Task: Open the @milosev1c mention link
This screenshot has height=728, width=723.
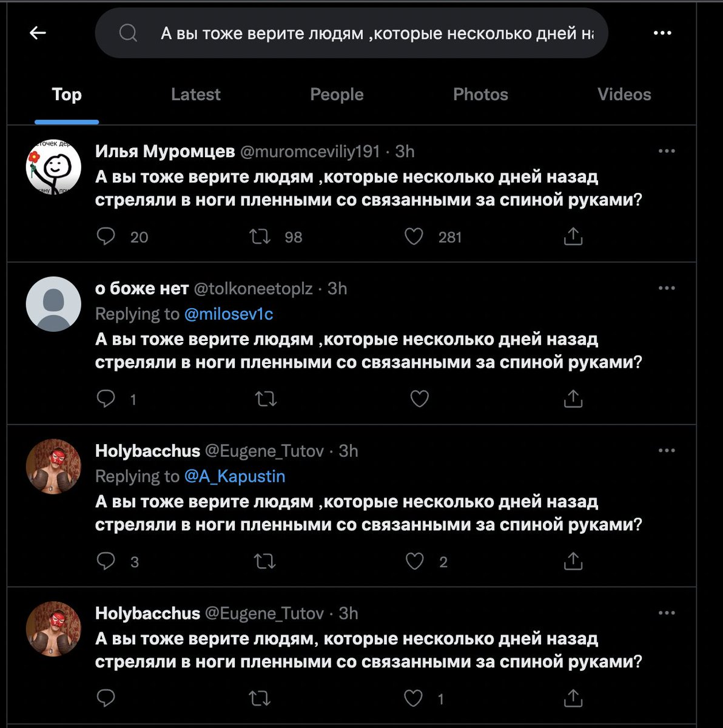Action: (229, 314)
